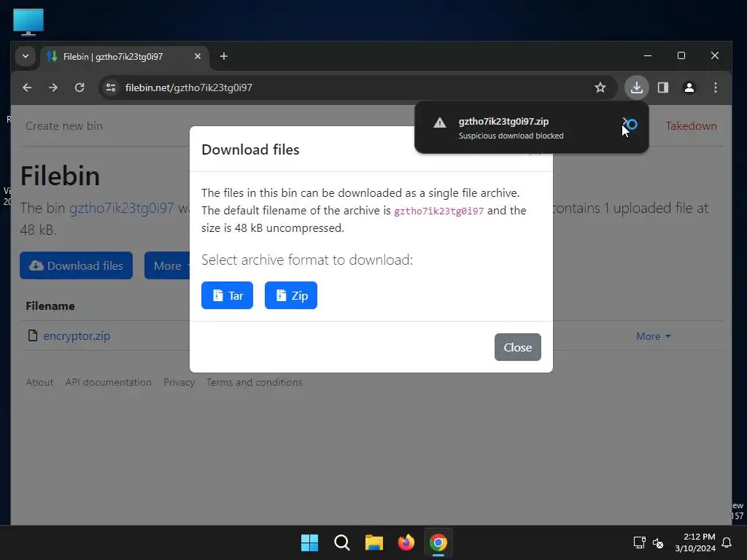Click the Chrome forward arrow
Viewport: 747px width, 560px height.
(53, 87)
